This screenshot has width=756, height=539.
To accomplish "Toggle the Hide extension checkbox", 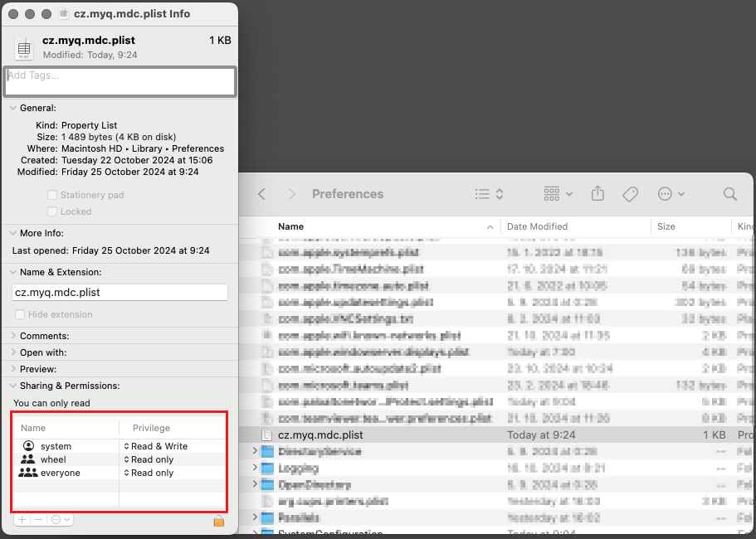I will point(20,314).
